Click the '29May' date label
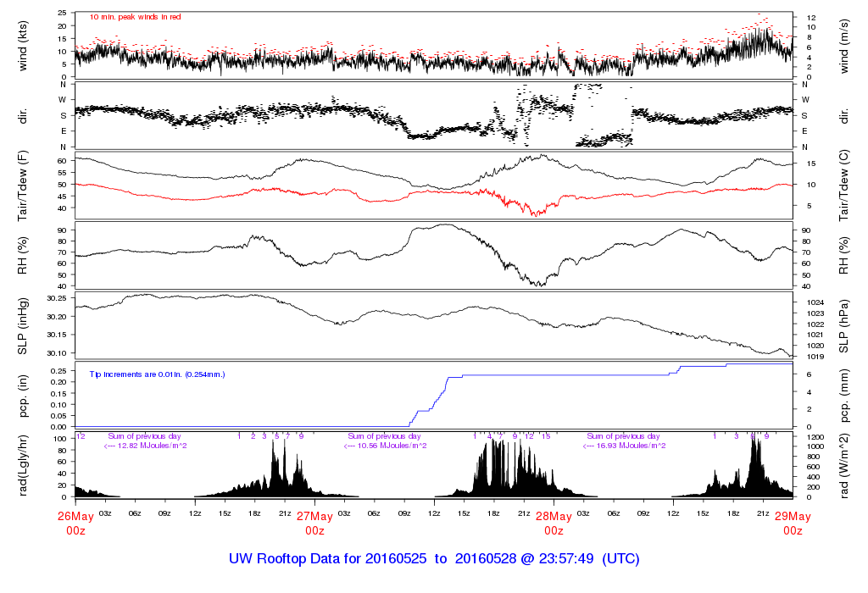The width and height of the screenshot is (868, 593). coord(793,517)
